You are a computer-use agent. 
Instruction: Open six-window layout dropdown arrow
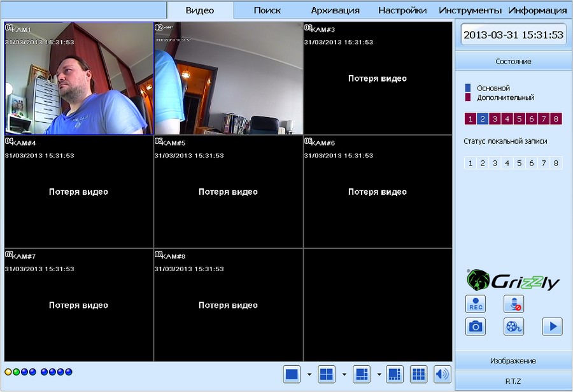point(379,374)
